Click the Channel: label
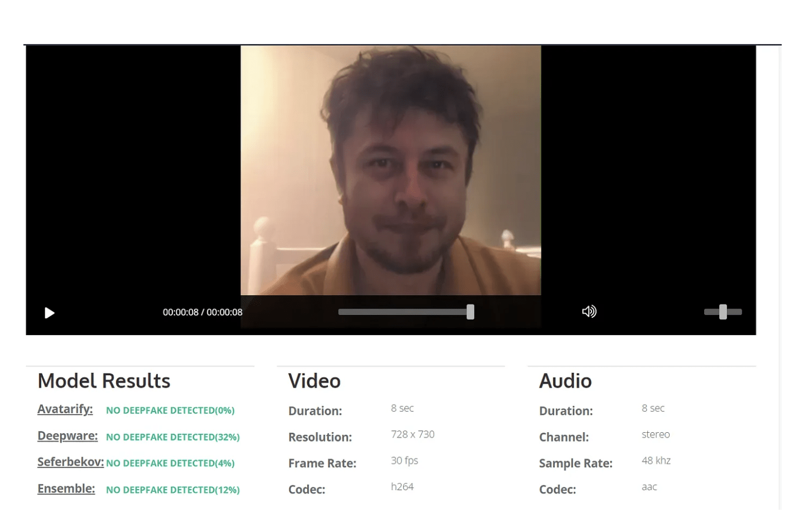804x532 pixels. pos(564,437)
